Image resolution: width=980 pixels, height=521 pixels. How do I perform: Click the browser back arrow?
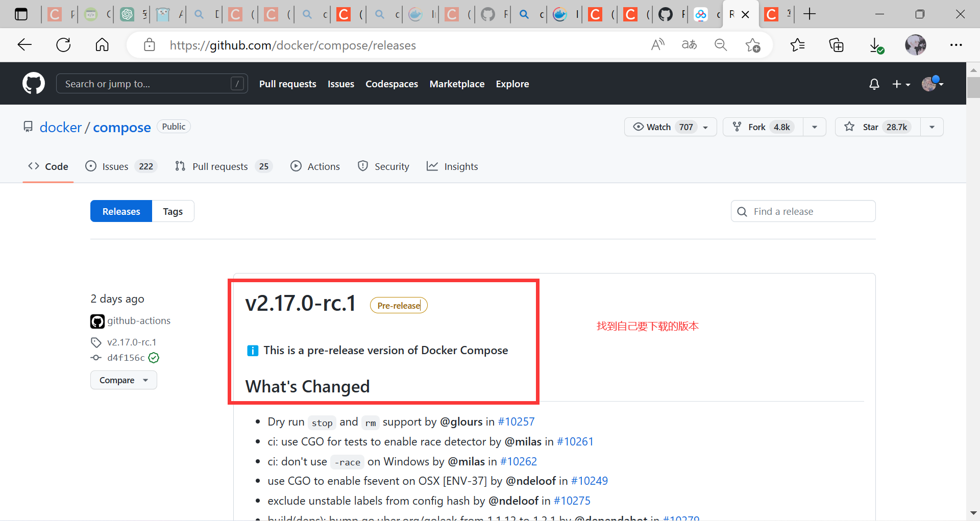tap(24, 45)
